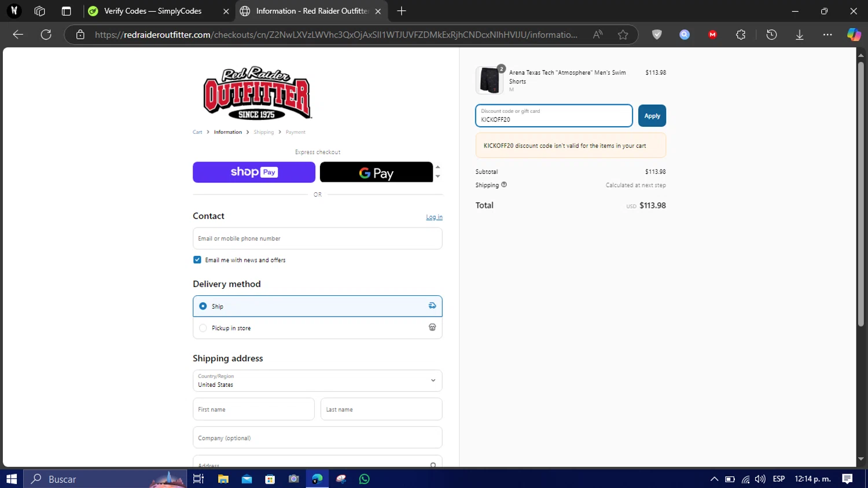Select the Ship delivery option
This screenshot has width=868, height=488.
(x=317, y=306)
